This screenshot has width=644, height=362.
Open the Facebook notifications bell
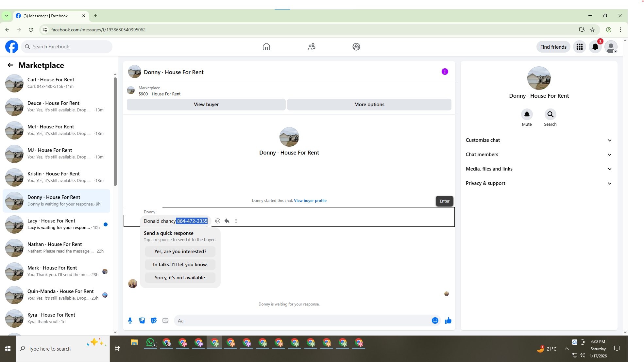(595, 47)
